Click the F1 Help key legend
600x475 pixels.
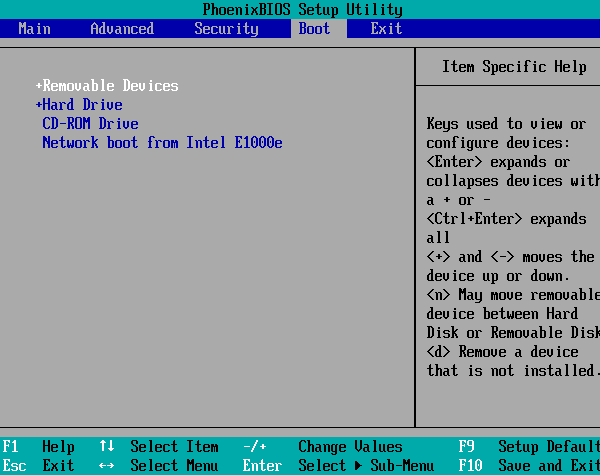(38, 447)
